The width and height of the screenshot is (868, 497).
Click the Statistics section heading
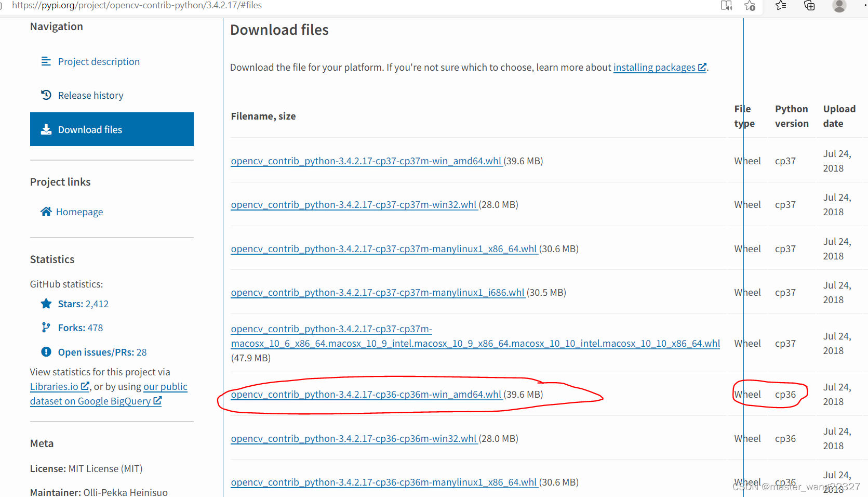tap(52, 259)
